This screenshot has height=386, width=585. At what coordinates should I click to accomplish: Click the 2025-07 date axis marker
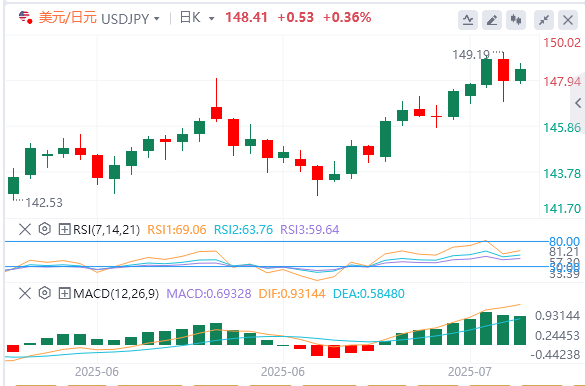(469, 371)
